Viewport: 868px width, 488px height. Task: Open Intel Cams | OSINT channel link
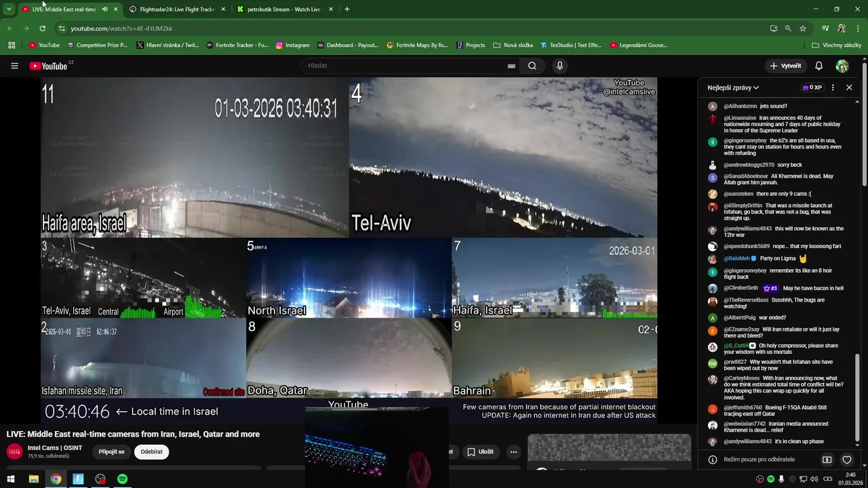pos(55,448)
